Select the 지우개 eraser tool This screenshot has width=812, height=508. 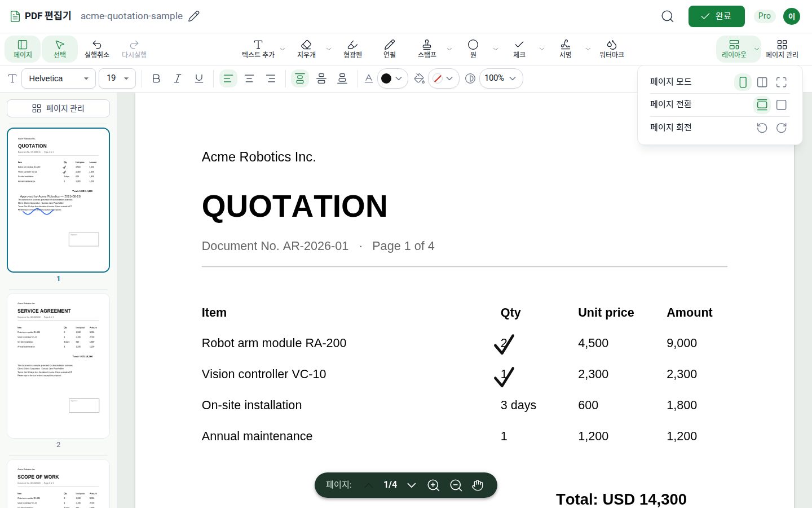pyautogui.click(x=306, y=49)
